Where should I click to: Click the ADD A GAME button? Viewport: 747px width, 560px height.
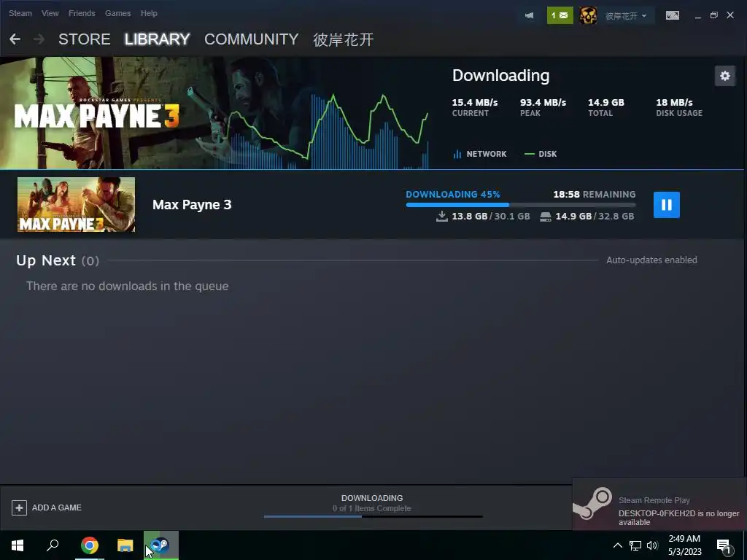[47, 507]
